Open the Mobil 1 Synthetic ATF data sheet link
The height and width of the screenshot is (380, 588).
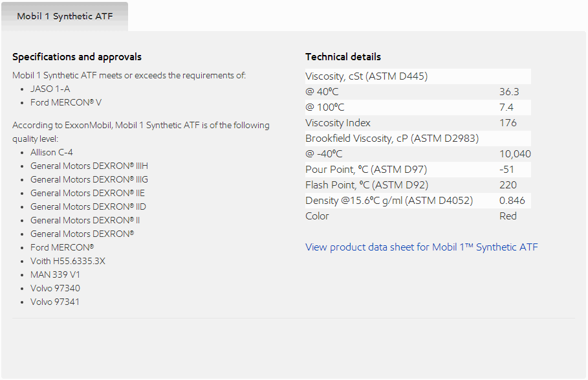[421, 247]
